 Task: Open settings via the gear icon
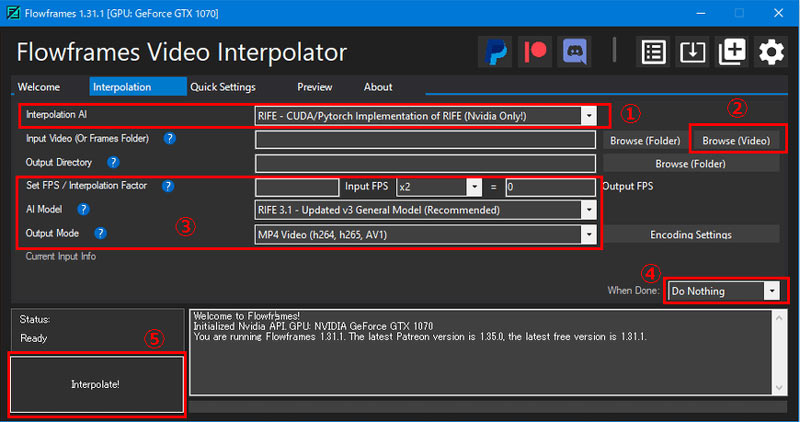(770, 52)
